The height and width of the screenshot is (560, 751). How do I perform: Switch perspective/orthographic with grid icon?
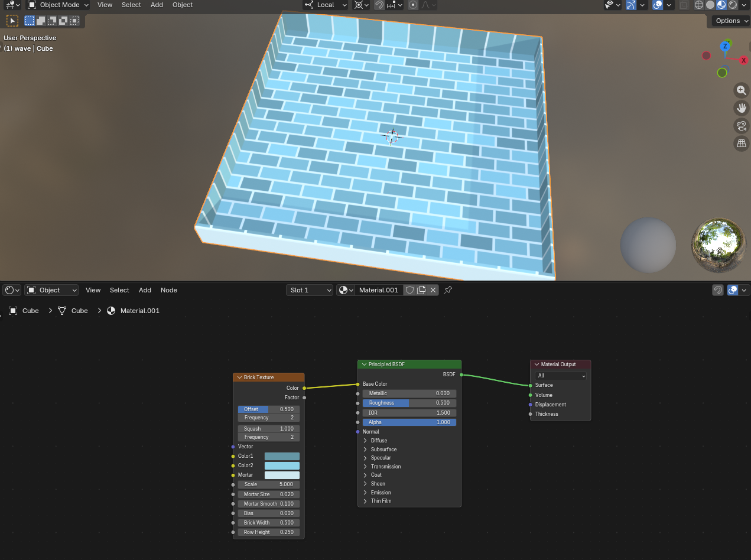[x=741, y=144]
